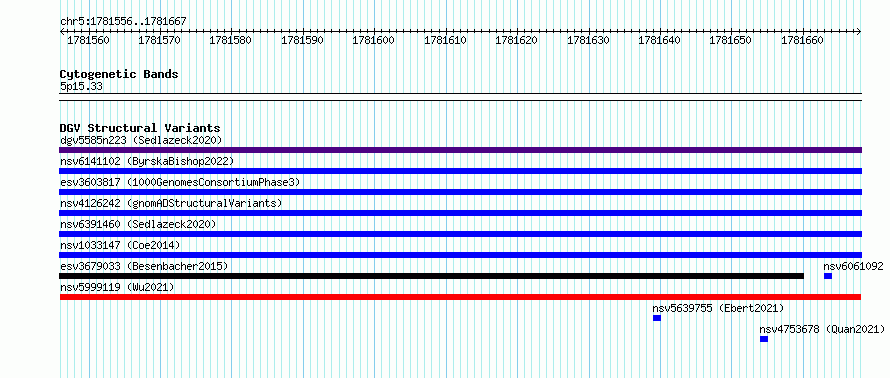Click ruler position 1781620
The image size is (890, 378).
(517, 40)
